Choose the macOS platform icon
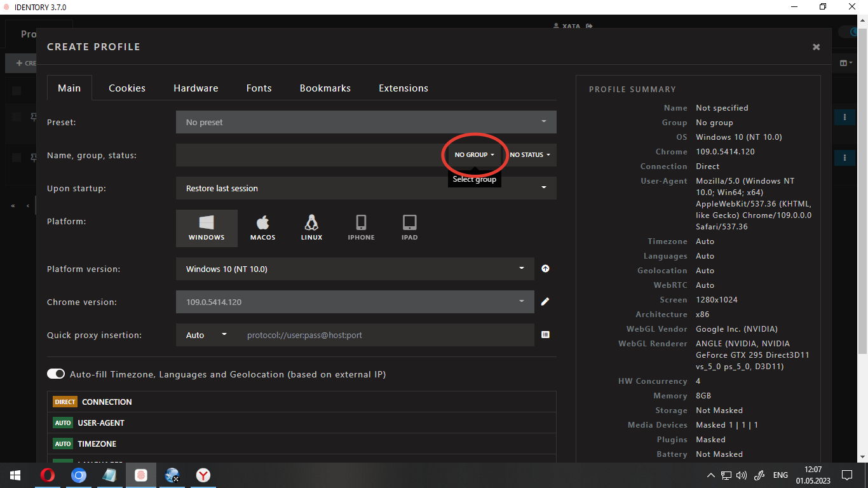The height and width of the screenshot is (488, 868). (x=262, y=228)
